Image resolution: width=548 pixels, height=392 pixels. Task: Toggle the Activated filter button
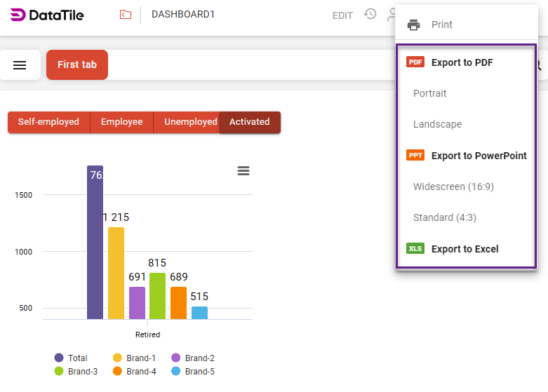click(x=249, y=122)
